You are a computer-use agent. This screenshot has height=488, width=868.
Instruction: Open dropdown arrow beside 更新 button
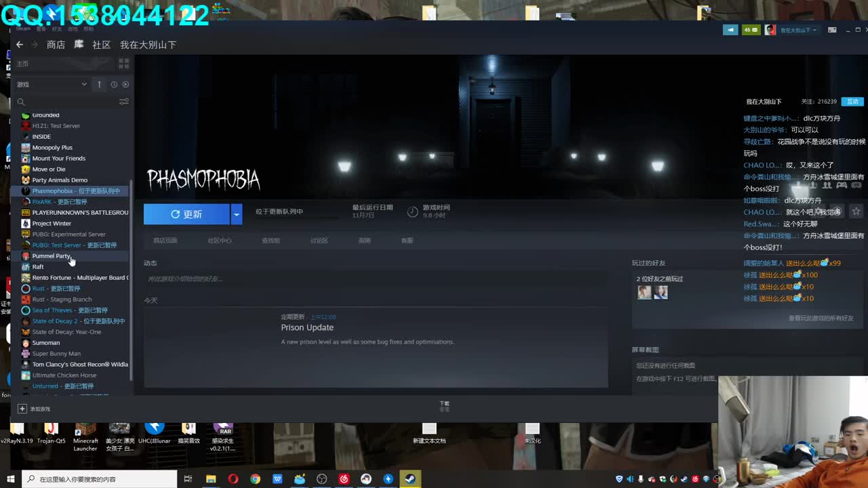(236, 214)
